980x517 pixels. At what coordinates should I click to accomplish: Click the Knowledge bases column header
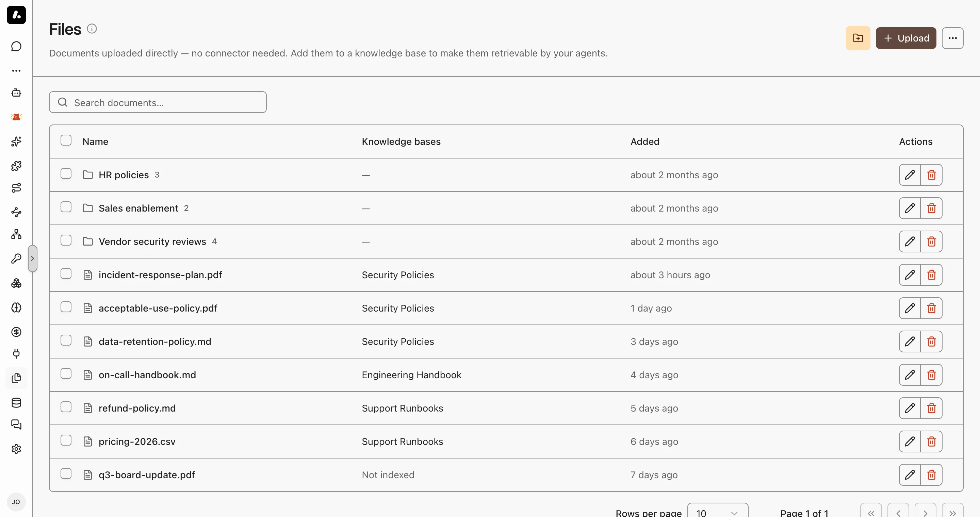[x=401, y=141]
